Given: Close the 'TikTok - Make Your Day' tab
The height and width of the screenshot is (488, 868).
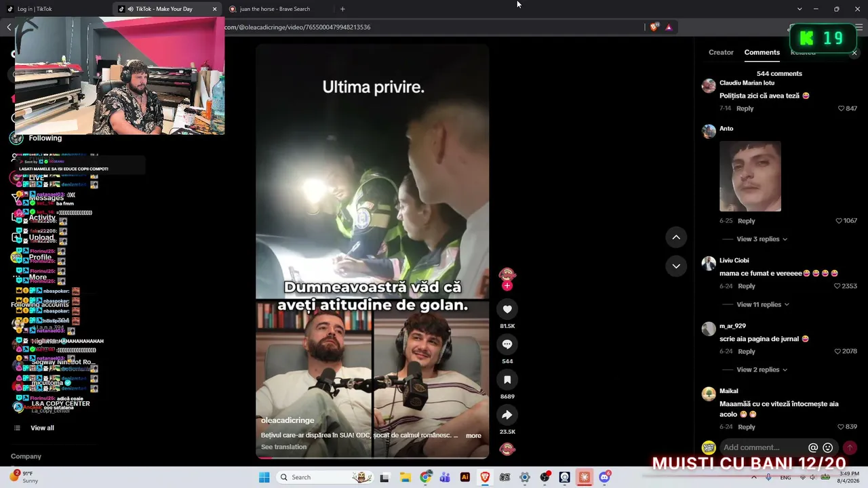Looking at the screenshot, I should tap(215, 9).
